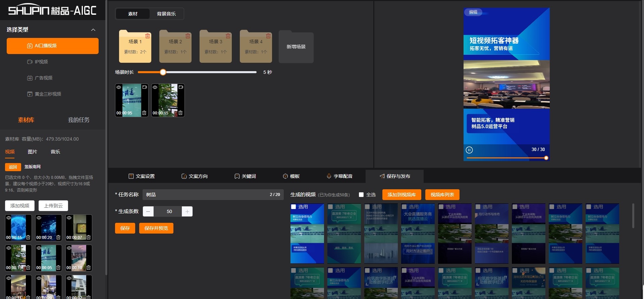This screenshot has width=644, height=299.
Task: Check 选用 on the 用行动书写传奇 video
Action: [478, 207]
